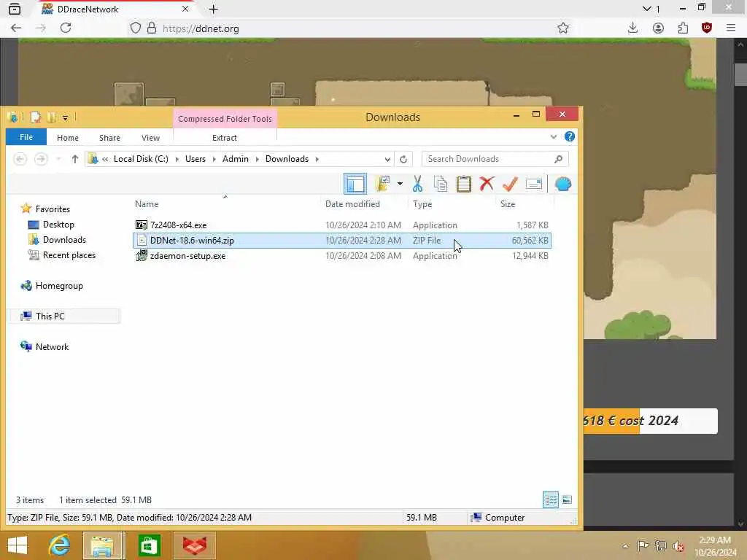Go up one folder level
747x560 pixels.
coord(75,159)
